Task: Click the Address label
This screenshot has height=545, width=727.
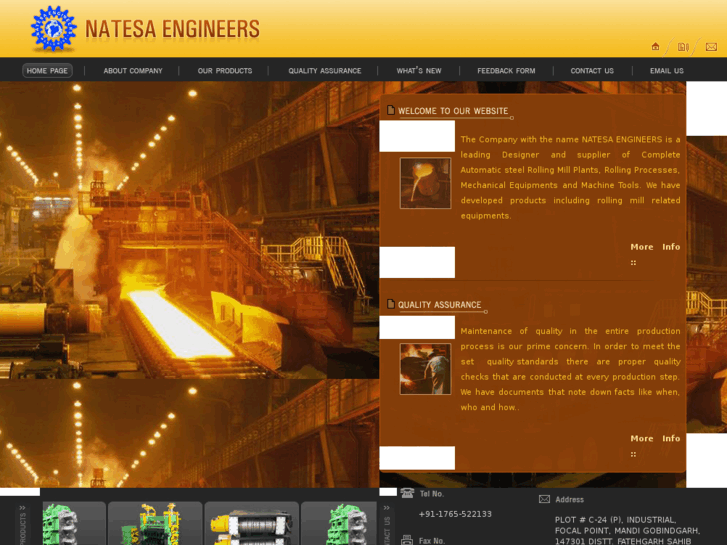Action: [569, 500]
